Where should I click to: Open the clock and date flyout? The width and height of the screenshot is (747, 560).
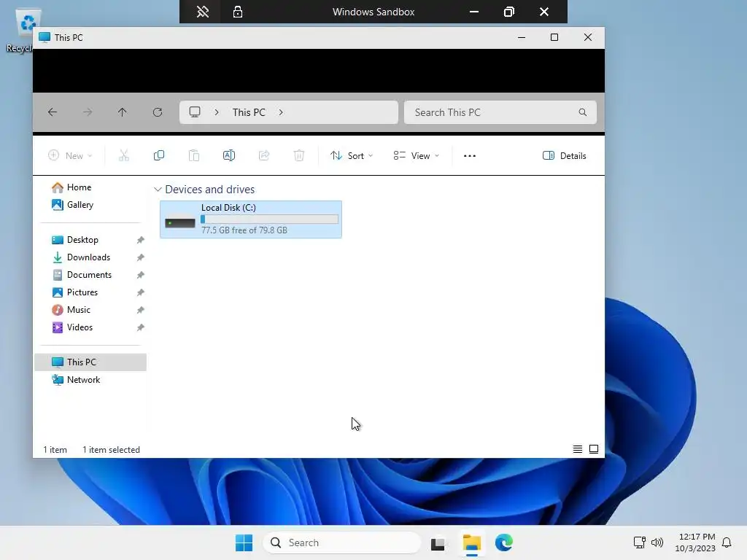point(695,542)
